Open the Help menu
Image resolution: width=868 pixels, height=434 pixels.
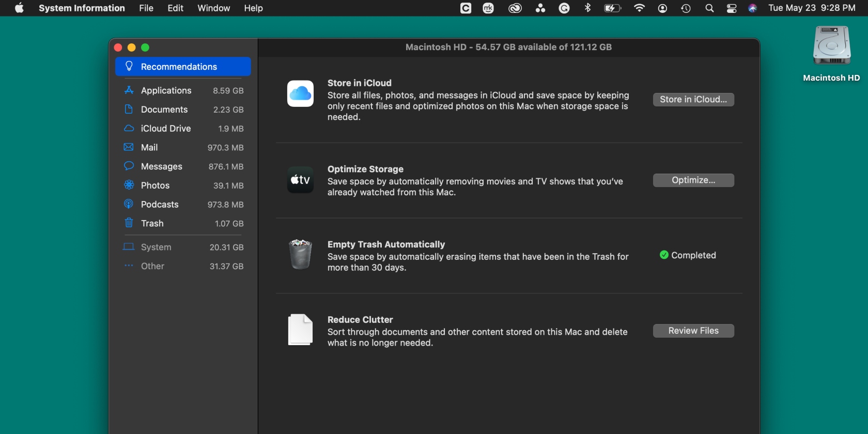tap(253, 8)
